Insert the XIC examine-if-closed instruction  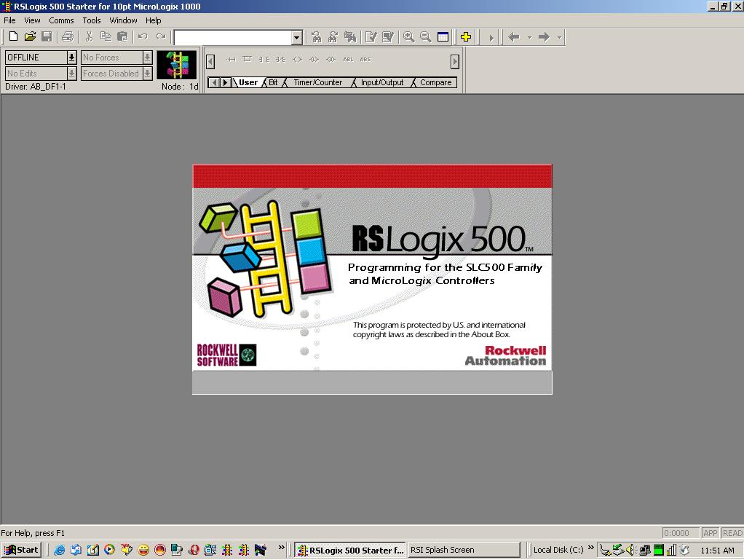(264, 59)
